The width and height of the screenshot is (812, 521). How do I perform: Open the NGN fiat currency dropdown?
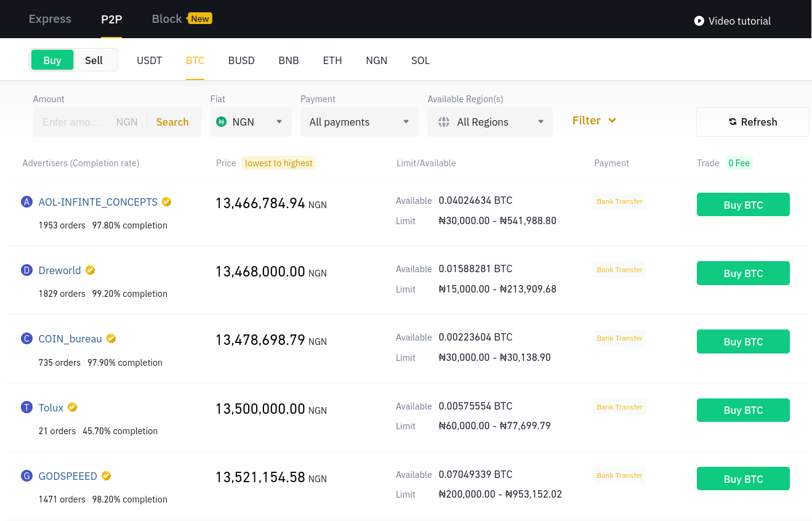click(x=251, y=122)
